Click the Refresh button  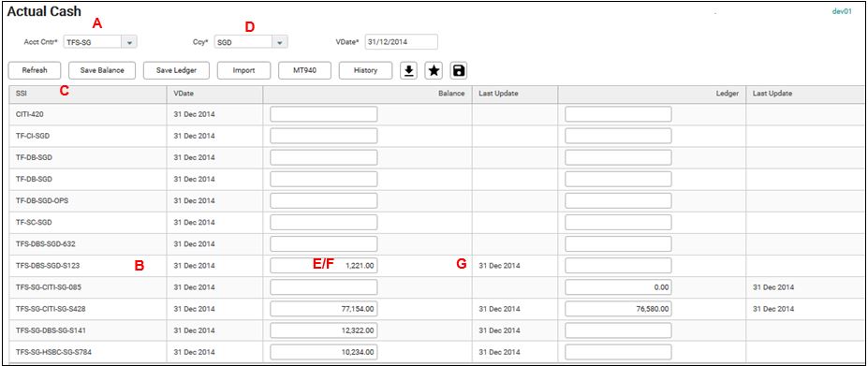[x=35, y=70]
